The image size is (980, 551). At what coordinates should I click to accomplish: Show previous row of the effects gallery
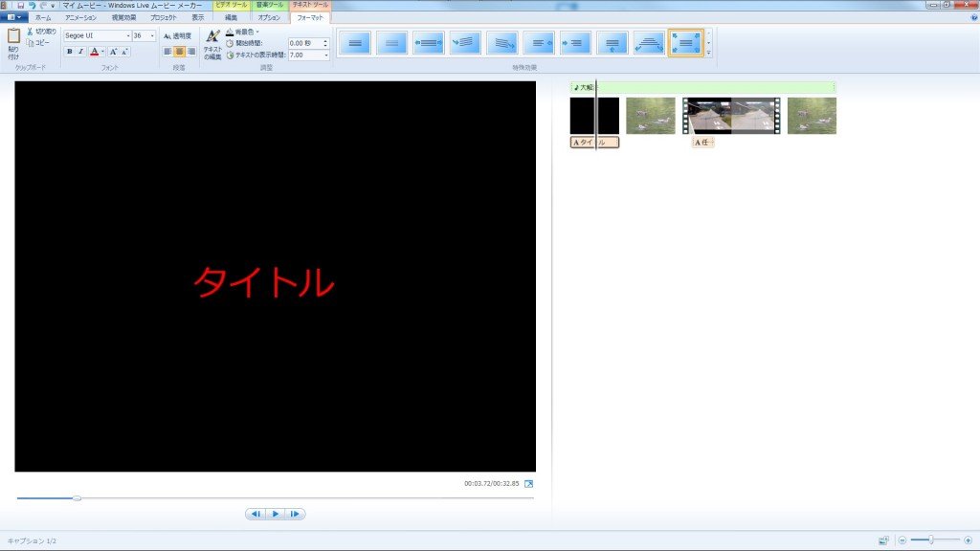[708, 33]
